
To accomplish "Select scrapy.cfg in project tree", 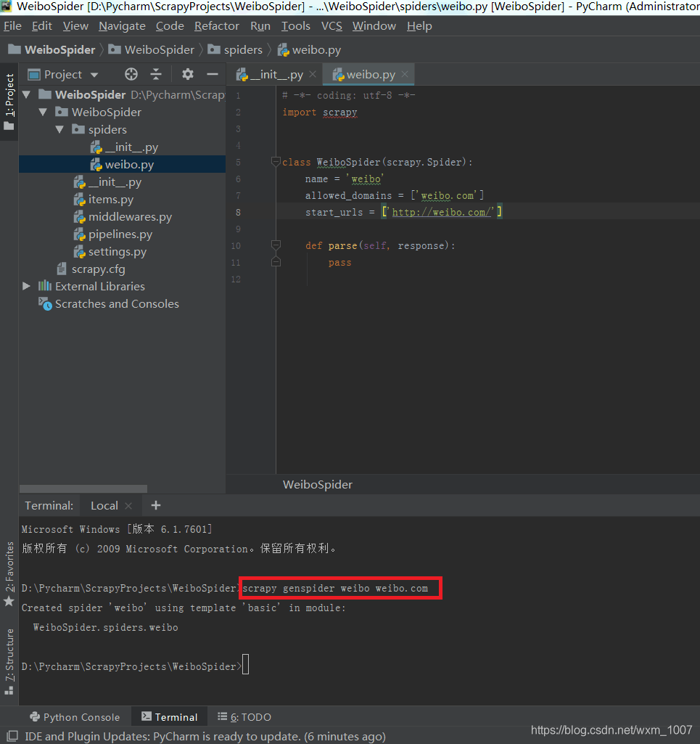I will 91,269.
